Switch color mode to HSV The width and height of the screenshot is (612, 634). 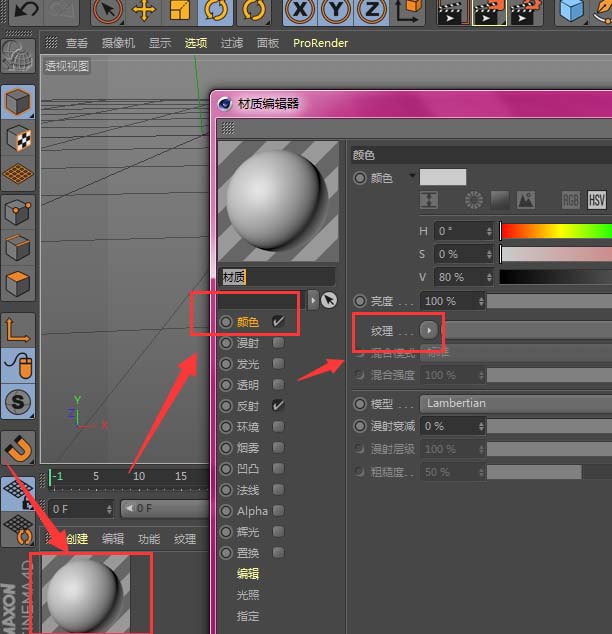coord(597,200)
